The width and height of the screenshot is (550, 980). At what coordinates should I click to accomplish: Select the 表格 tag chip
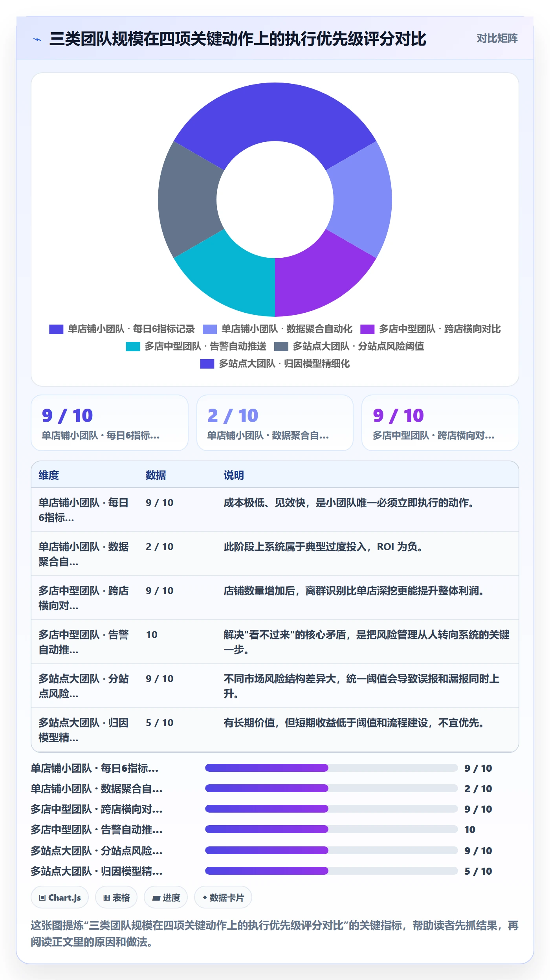pos(116,897)
